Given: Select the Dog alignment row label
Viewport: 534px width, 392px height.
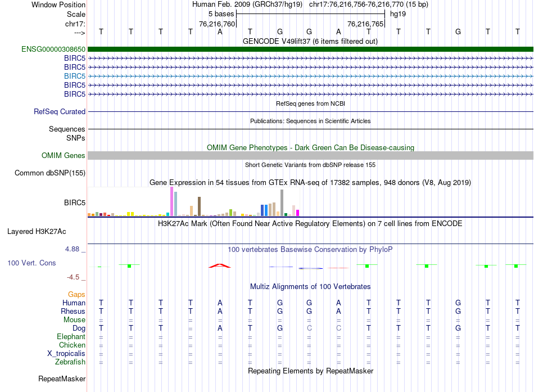Looking at the screenshot, I should click(x=79, y=328).
